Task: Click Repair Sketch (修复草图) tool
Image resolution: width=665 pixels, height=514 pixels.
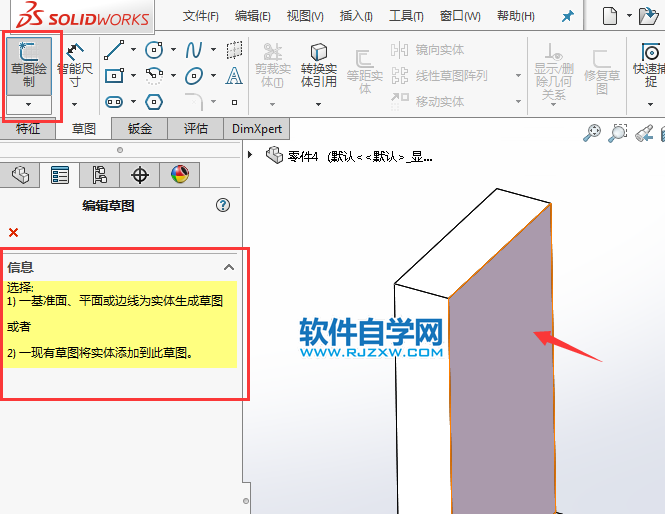Action: (x=602, y=72)
